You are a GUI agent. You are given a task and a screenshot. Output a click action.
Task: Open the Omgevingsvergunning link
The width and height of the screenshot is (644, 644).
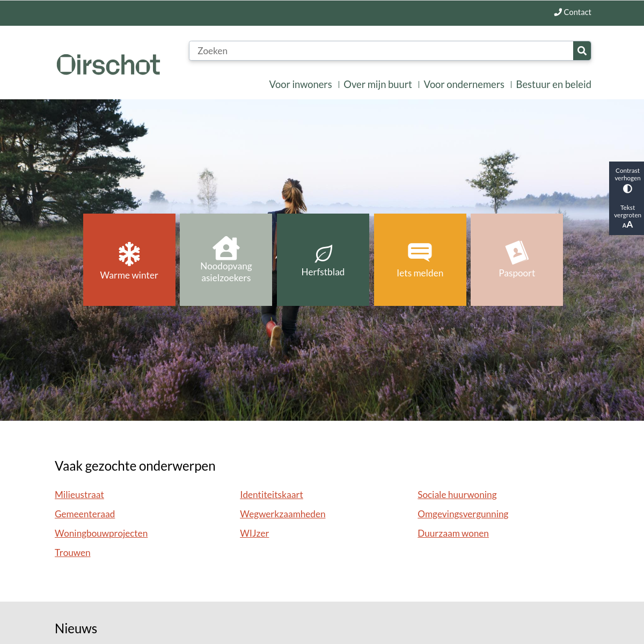(x=463, y=514)
